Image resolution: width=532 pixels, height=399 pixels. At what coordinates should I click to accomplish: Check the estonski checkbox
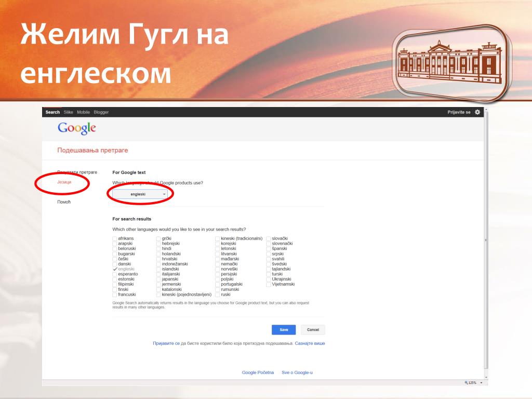coord(115,279)
